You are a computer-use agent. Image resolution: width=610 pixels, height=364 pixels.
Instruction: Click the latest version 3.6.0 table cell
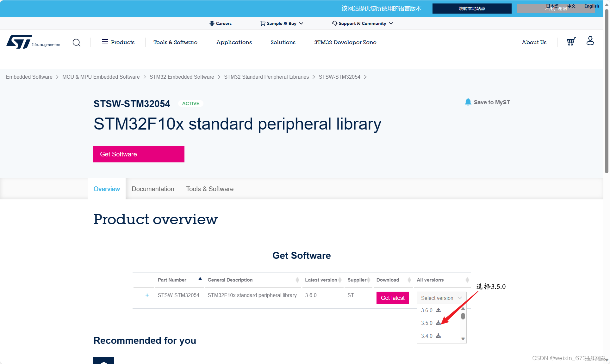311,295
